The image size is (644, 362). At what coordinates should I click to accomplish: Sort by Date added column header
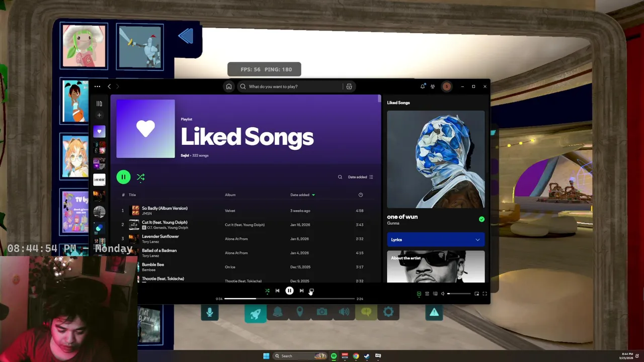tap(302, 195)
